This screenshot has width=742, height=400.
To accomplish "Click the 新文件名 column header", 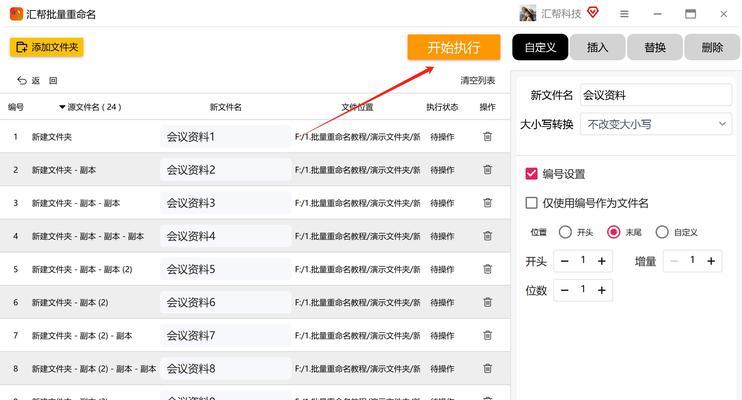I will pyautogui.click(x=226, y=107).
